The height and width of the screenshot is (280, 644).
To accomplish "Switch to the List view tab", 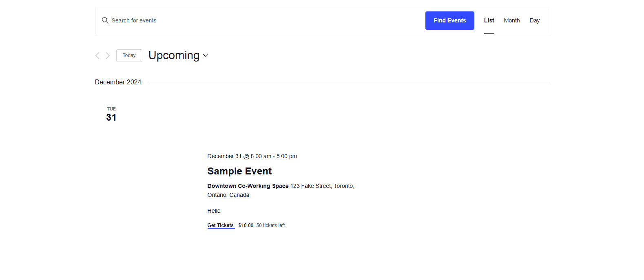I will [489, 20].
